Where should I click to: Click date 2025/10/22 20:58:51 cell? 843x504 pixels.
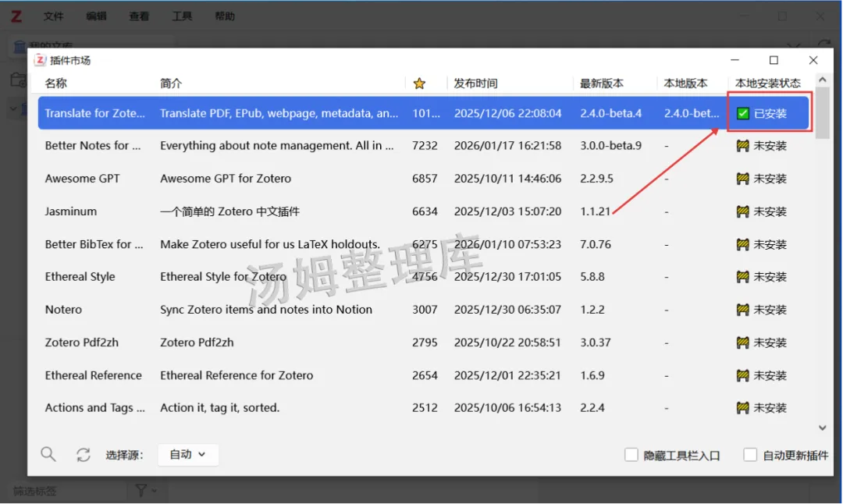coord(507,343)
